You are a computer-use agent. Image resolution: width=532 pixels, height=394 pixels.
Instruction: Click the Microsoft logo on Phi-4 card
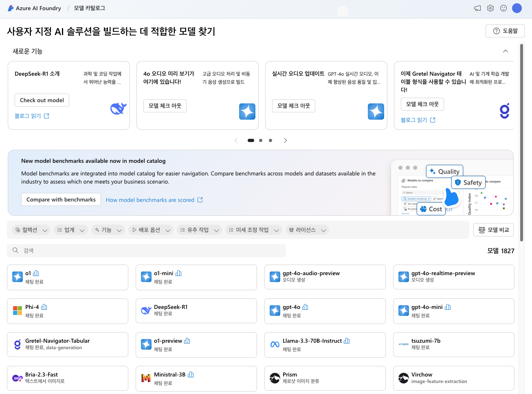[18, 311]
